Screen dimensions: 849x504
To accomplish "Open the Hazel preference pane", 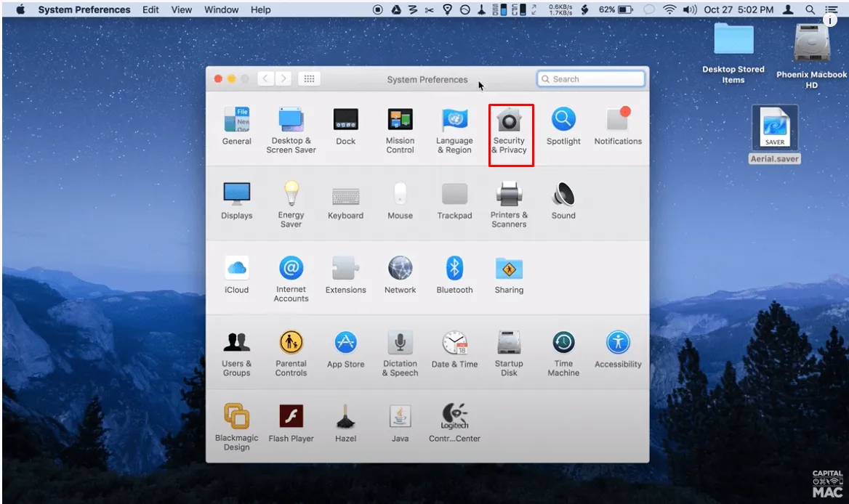I will point(345,423).
